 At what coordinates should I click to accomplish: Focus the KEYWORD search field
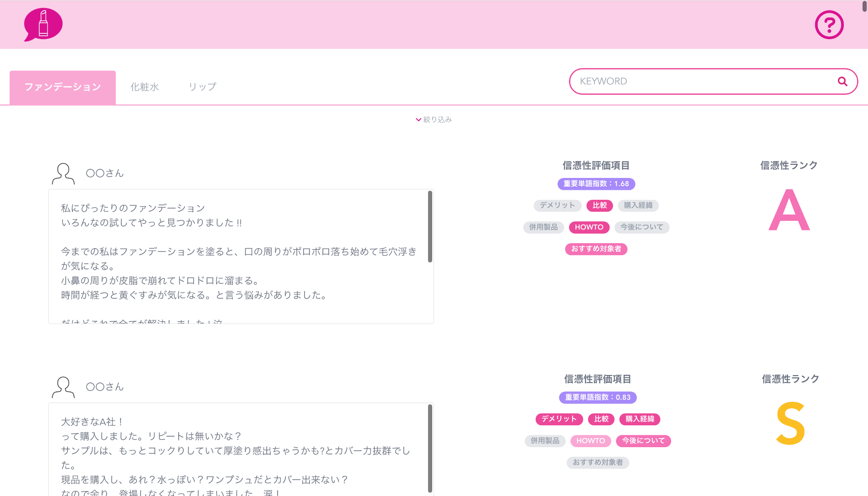[713, 81]
